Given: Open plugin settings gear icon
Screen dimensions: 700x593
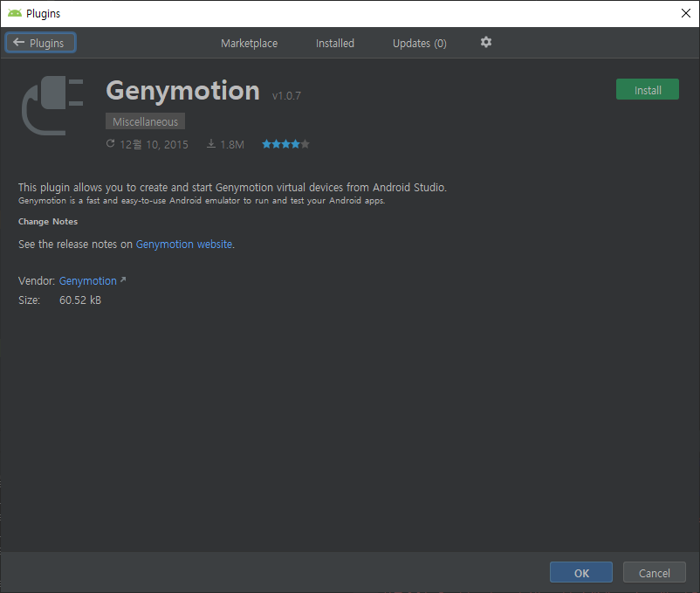Looking at the screenshot, I should pos(485,42).
